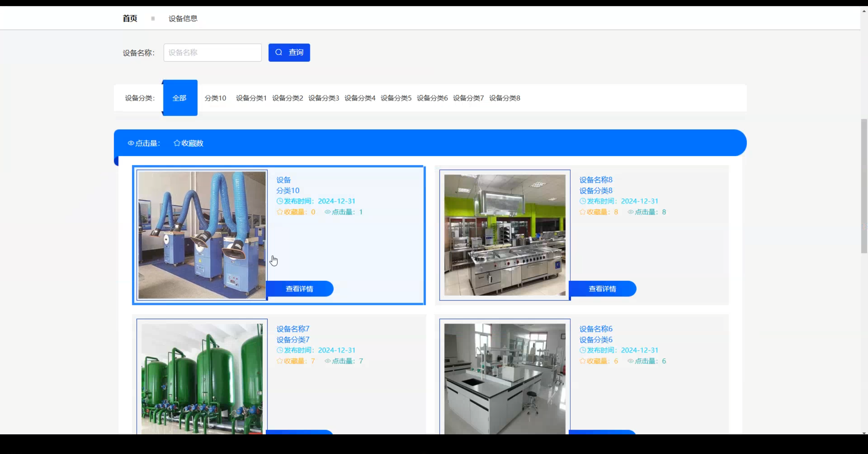Click the page vertical scrollbar thumb
The height and width of the screenshot is (454, 868).
click(x=864, y=186)
